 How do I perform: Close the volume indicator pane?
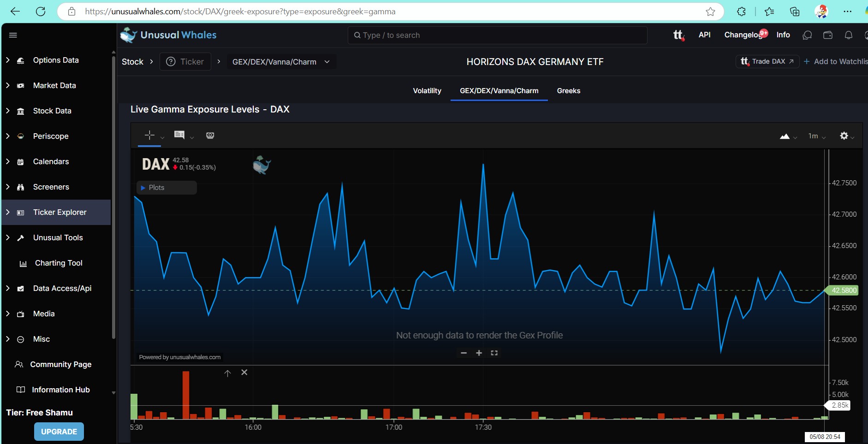pyautogui.click(x=244, y=373)
